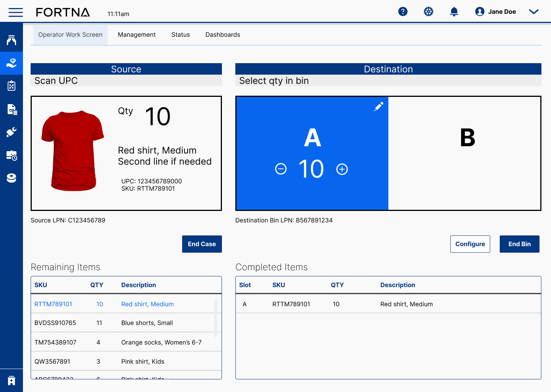
Task: Click quantity 10 link in Remaining Items
Action: (x=99, y=304)
